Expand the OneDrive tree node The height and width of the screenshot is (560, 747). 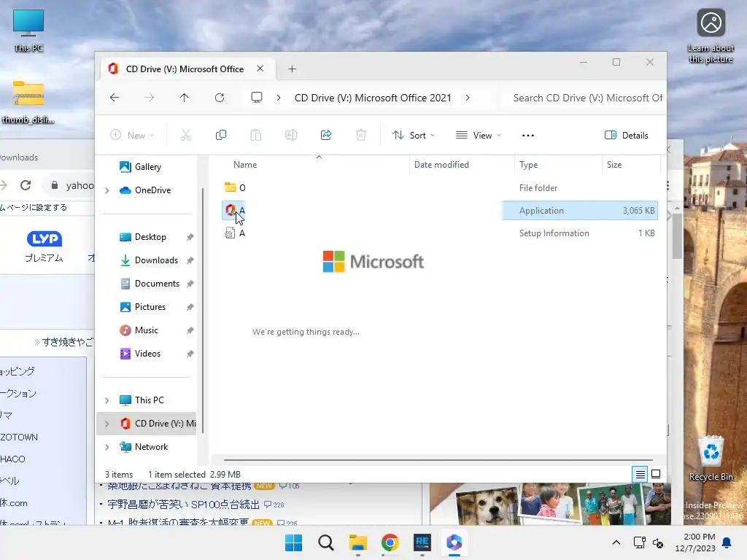click(107, 190)
